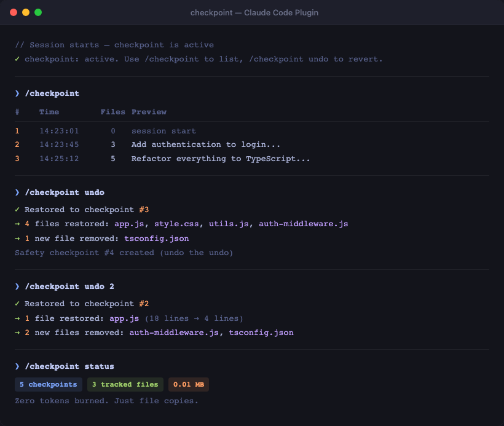Click 'tsconfig.json' in the '2 new files removed' line
Image resolution: width=504 pixels, height=426 pixels.
pyautogui.click(x=261, y=333)
